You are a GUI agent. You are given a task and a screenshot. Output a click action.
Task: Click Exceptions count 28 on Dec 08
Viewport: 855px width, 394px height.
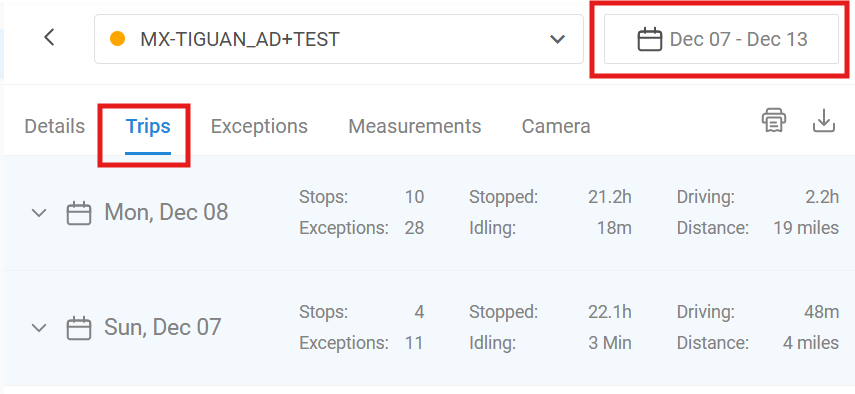coord(414,228)
